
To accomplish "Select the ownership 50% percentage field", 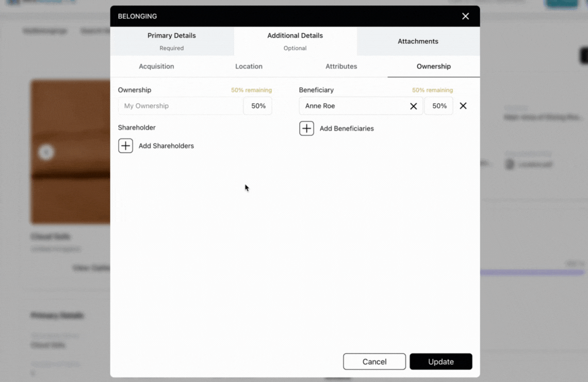I will pos(257,106).
